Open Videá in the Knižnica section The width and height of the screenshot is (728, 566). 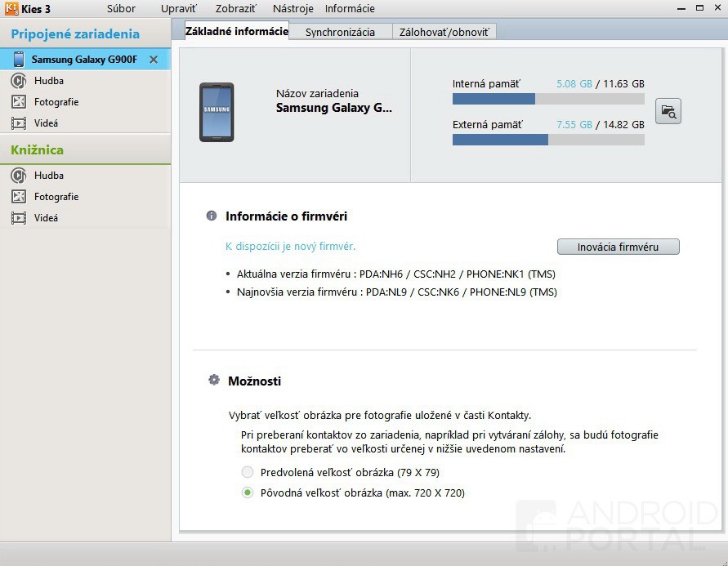(x=46, y=218)
